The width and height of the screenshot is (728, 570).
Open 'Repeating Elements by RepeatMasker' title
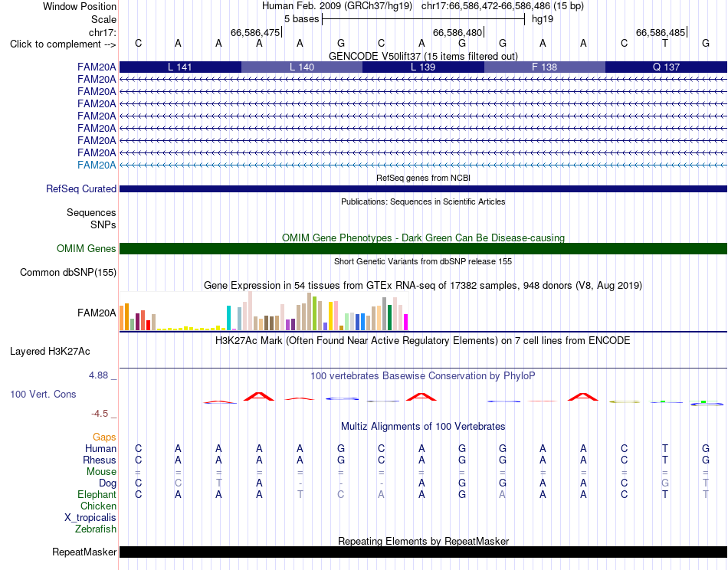[423, 541]
